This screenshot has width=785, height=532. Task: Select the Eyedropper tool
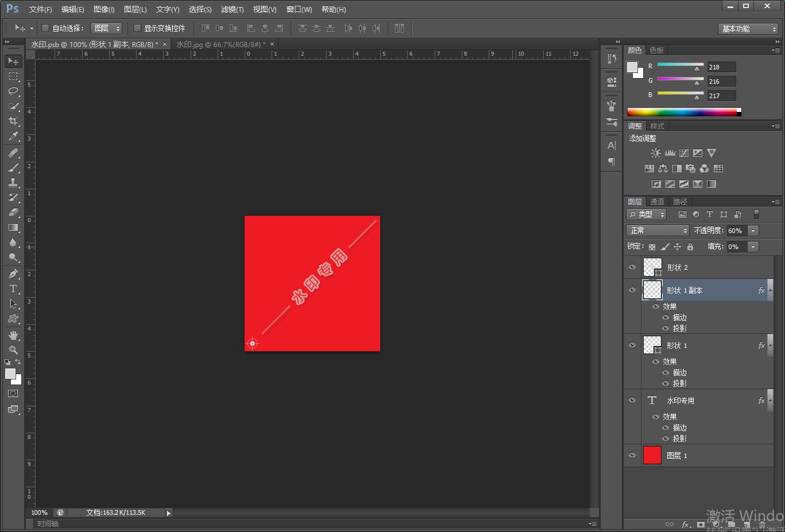coord(13,136)
